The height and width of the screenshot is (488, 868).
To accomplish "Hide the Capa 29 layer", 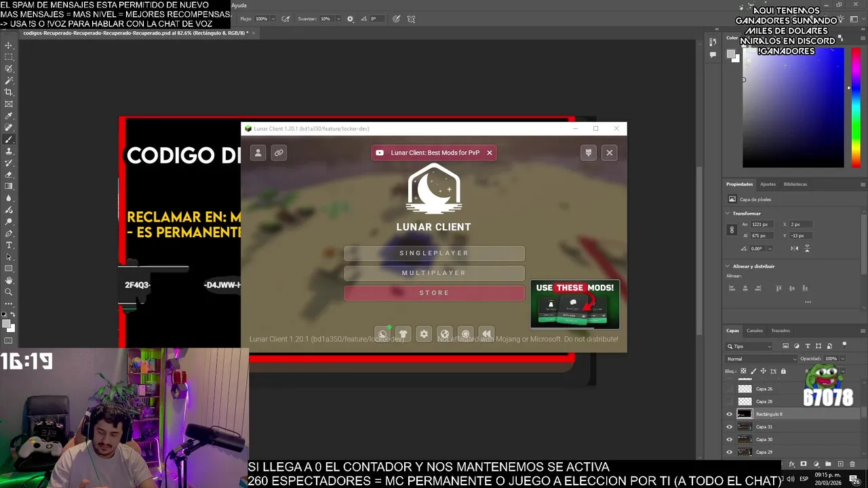I will click(x=730, y=452).
